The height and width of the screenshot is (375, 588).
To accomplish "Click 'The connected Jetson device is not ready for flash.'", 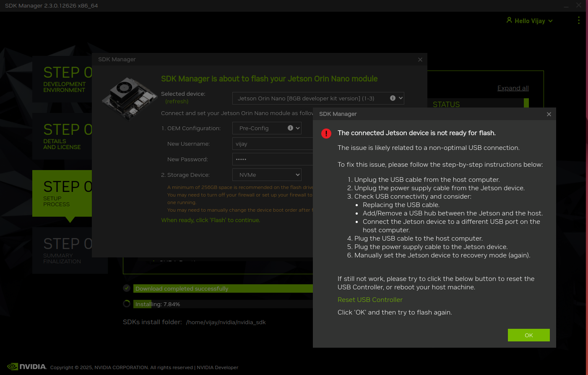I will coord(417,133).
